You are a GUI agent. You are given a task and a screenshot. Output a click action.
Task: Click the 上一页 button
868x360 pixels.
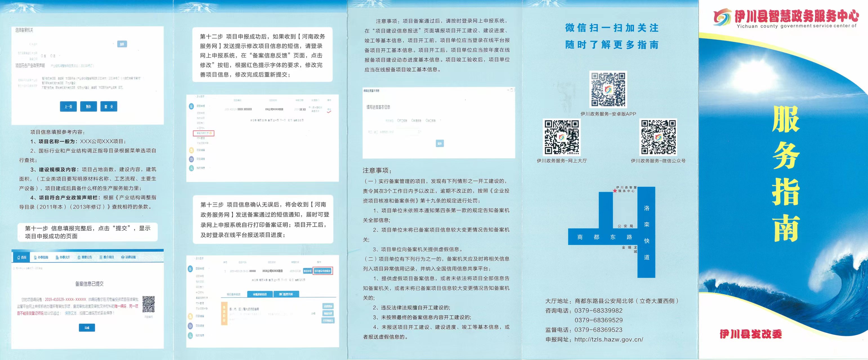[x=68, y=106]
